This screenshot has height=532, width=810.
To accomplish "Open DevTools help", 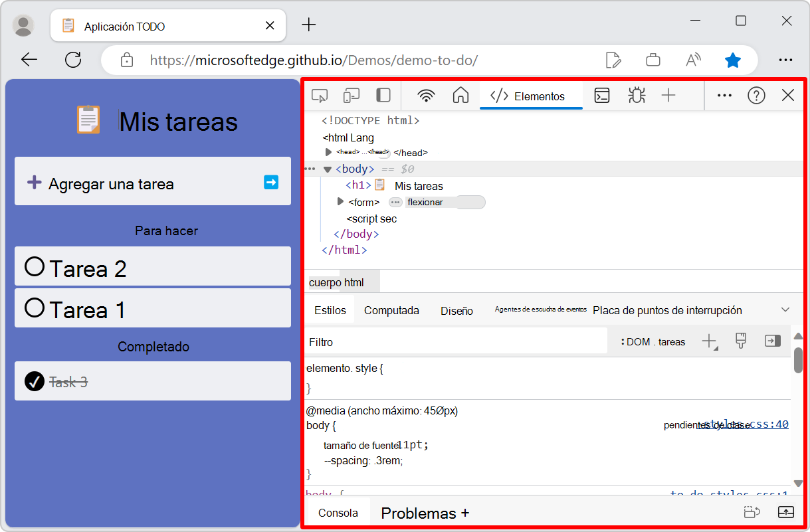I will (756, 95).
